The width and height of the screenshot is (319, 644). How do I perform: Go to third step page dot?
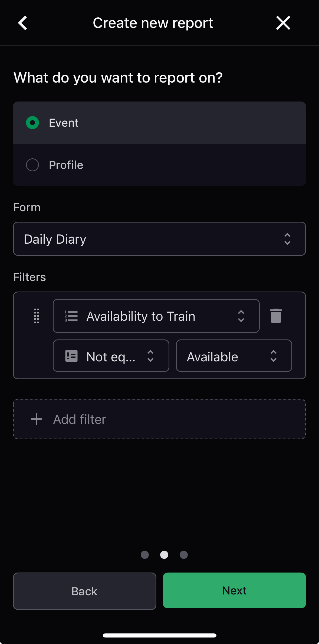[x=184, y=555]
